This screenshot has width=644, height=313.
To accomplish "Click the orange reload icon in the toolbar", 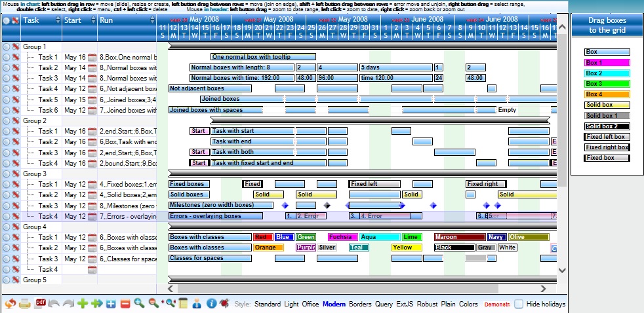I will 10,304.
